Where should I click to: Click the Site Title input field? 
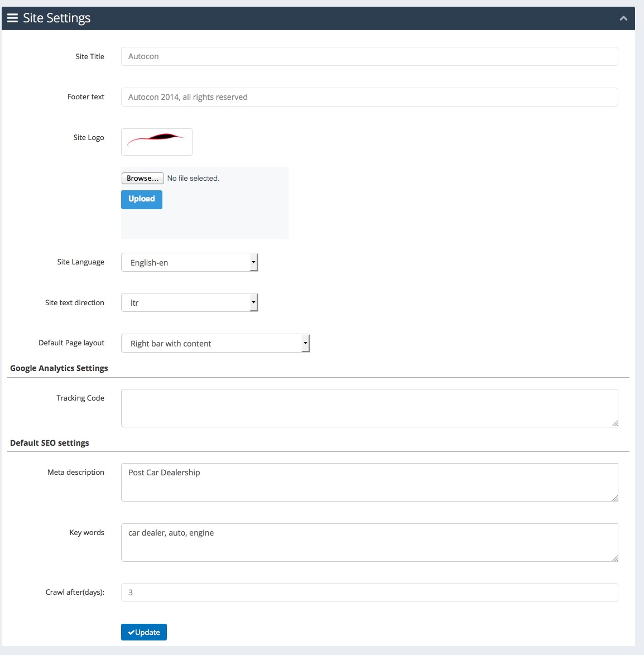(x=369, y=56)
